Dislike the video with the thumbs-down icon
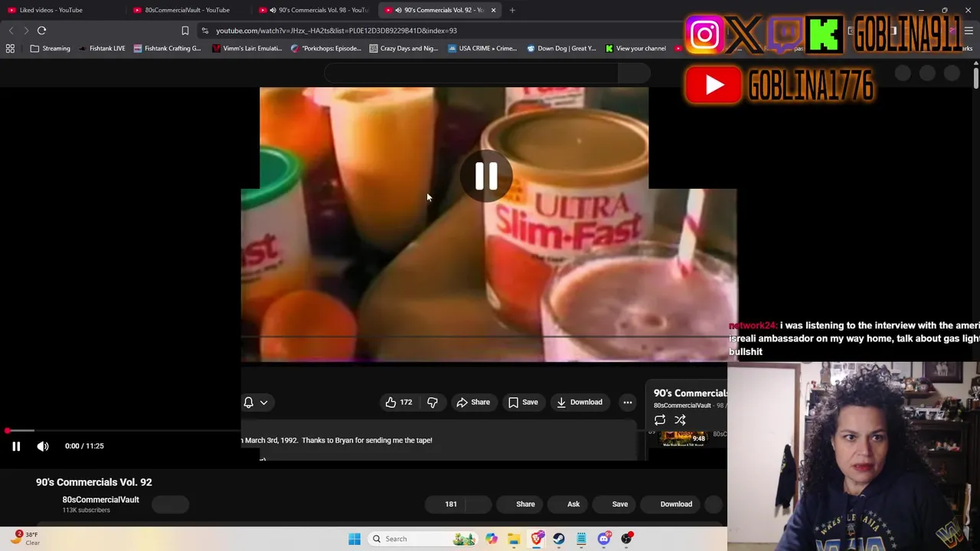This screenshot has width=980, height=551. point(433,403)
